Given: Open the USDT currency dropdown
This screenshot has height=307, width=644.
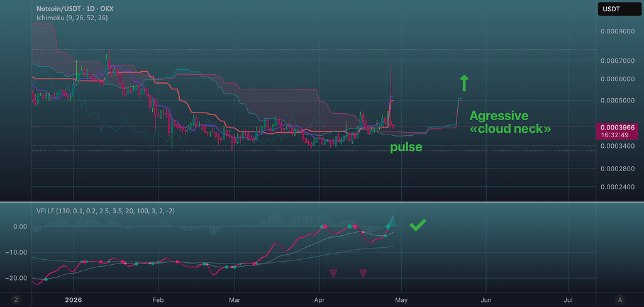Looking at the screenshot, I should [x=619, y=9].
